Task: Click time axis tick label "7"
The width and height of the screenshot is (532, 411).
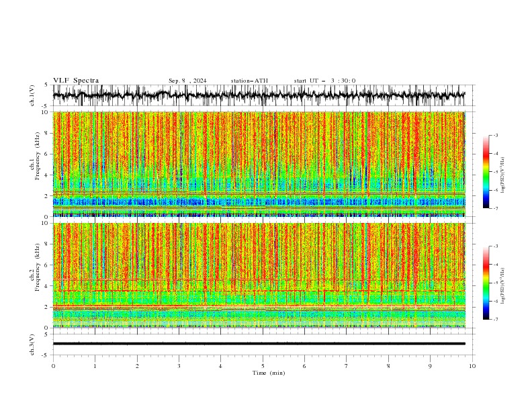Action: point(347,366)
